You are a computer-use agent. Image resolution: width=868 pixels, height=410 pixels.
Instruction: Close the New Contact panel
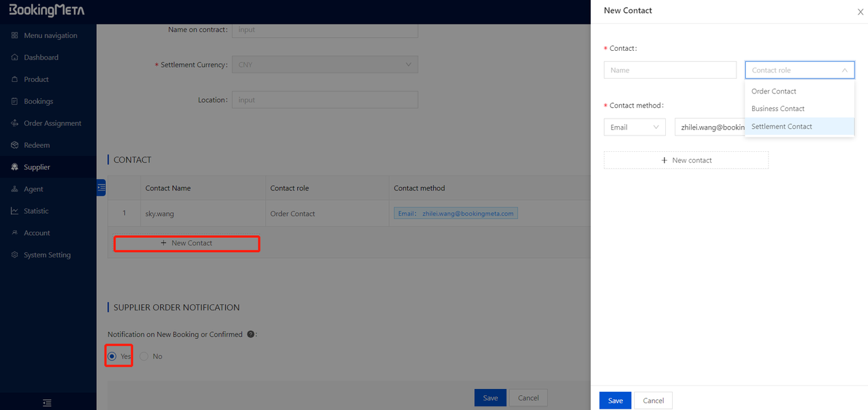[861, 12]
